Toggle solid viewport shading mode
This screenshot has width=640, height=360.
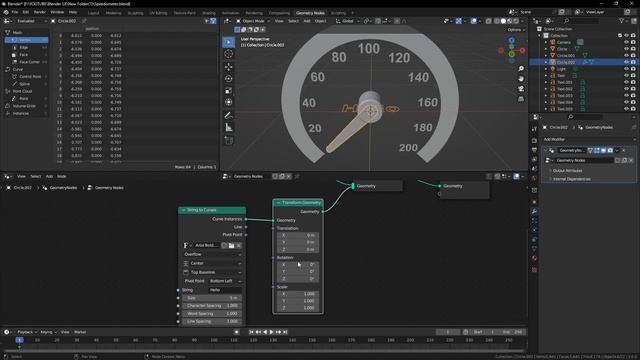click(503, 21)
